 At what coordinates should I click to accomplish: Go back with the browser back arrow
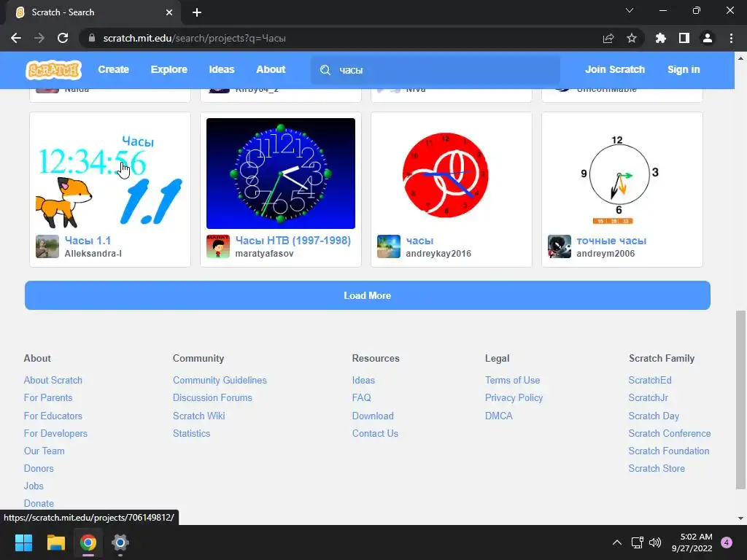[x=16, y=38]
